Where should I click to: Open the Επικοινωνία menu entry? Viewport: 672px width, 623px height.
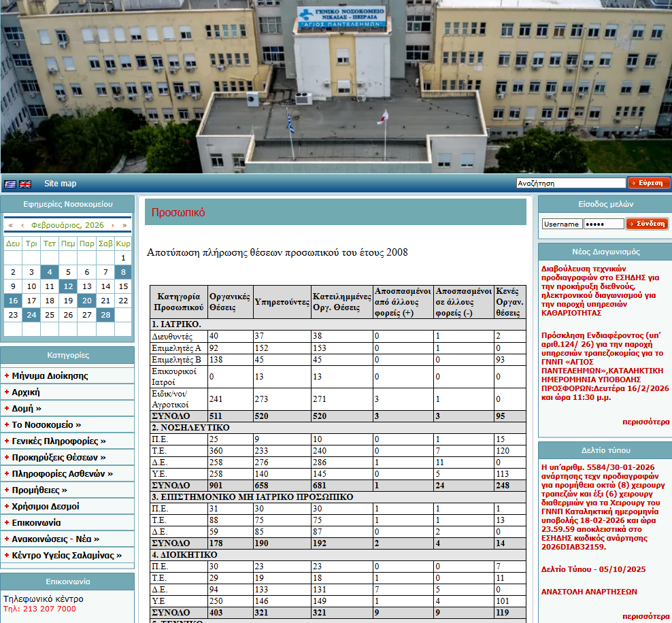pyautogui.click(x=36, y=522)
